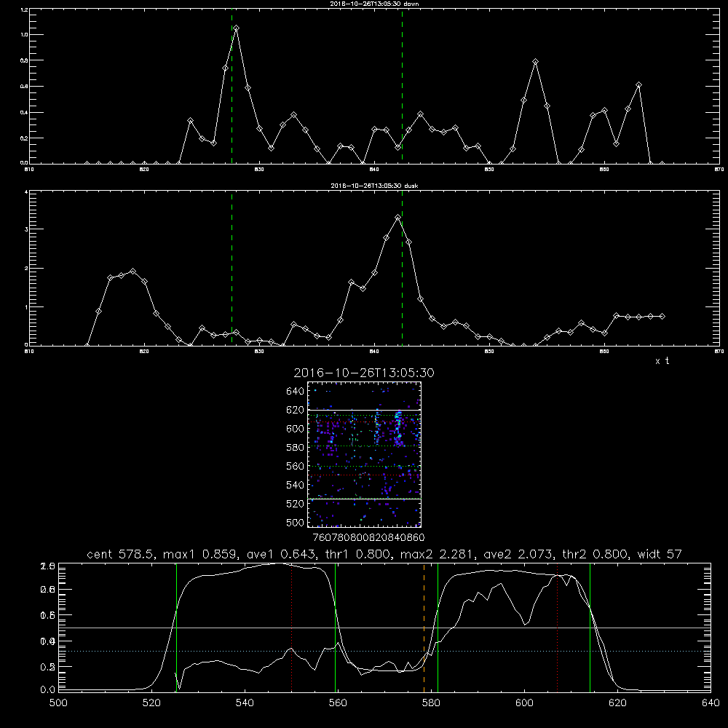
Task: Select right green dashed line in dusk plot
Action: [402, 269]
